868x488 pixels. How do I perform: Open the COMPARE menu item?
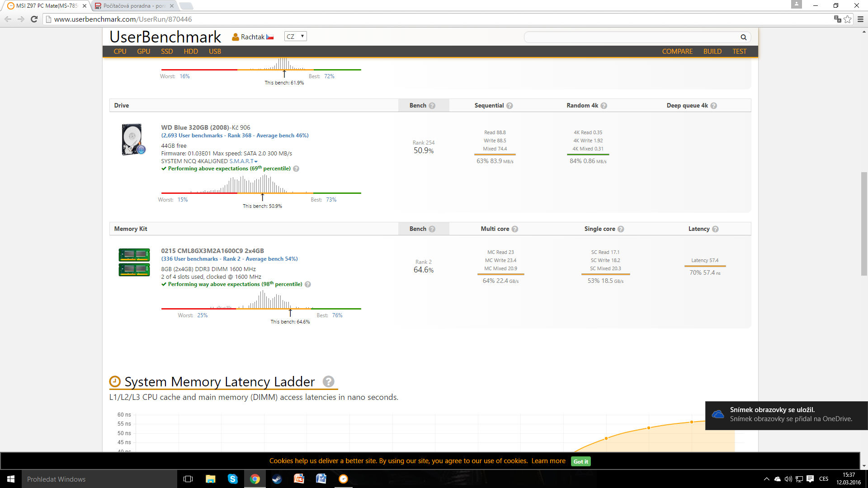point(677,52)
